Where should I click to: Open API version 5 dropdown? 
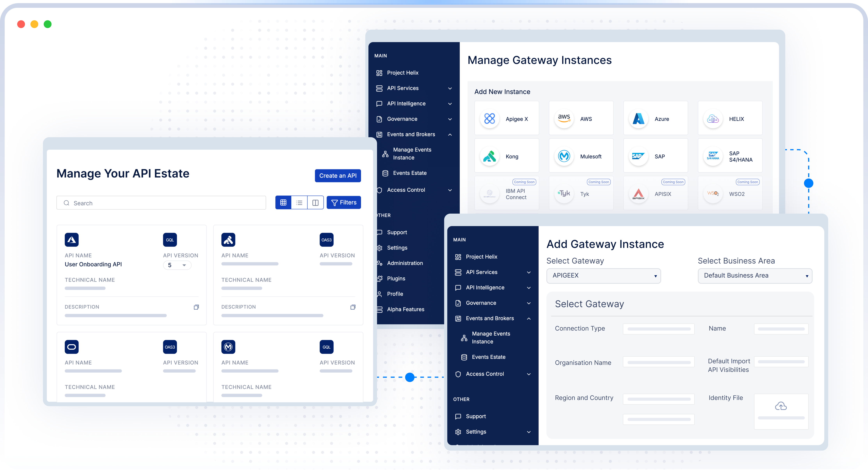click(x=177, y=265)
